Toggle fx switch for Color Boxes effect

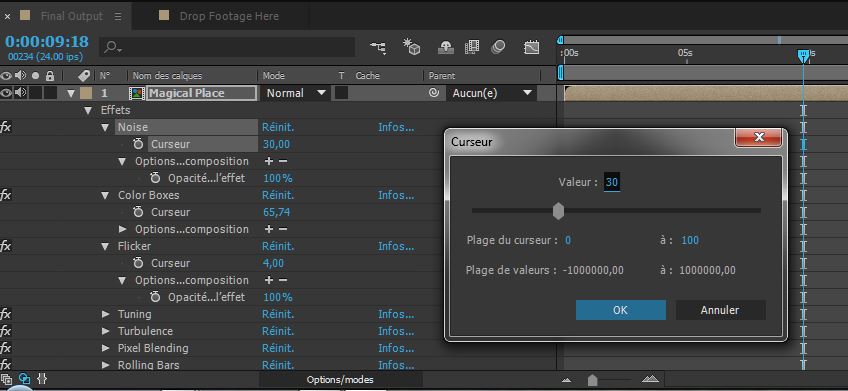[x=5, y=195]
